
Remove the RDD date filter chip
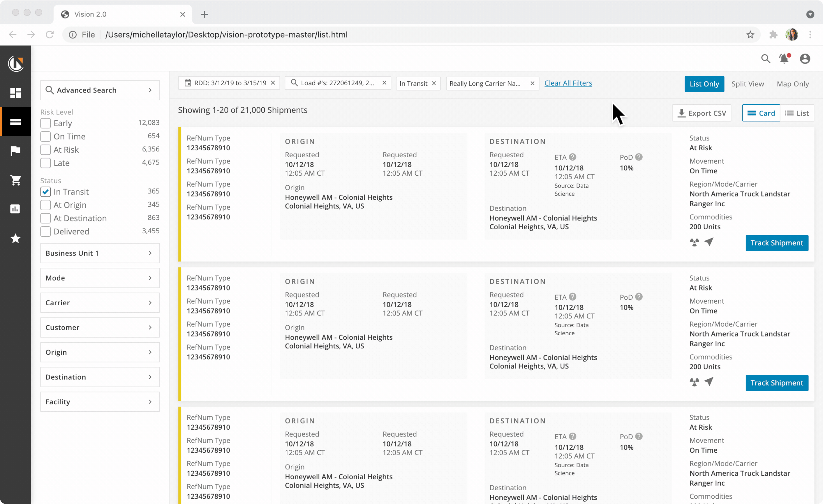273,83
